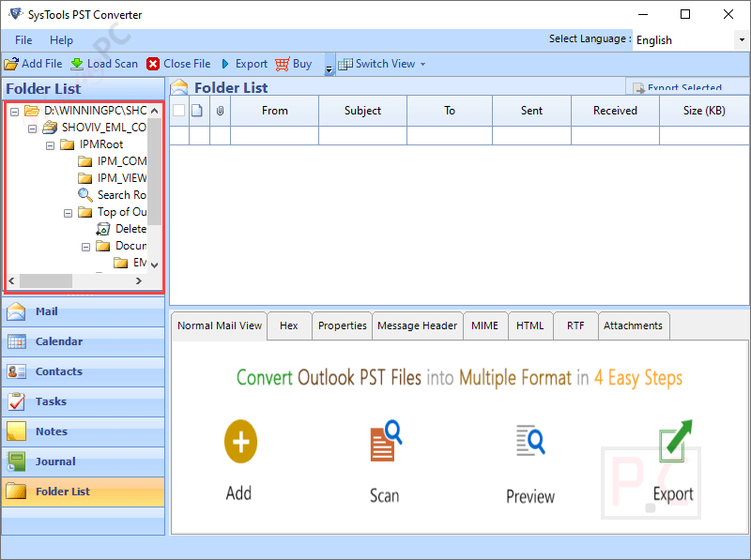
Task: Click the Preview magnifier icon
Action: click(530, 440)
